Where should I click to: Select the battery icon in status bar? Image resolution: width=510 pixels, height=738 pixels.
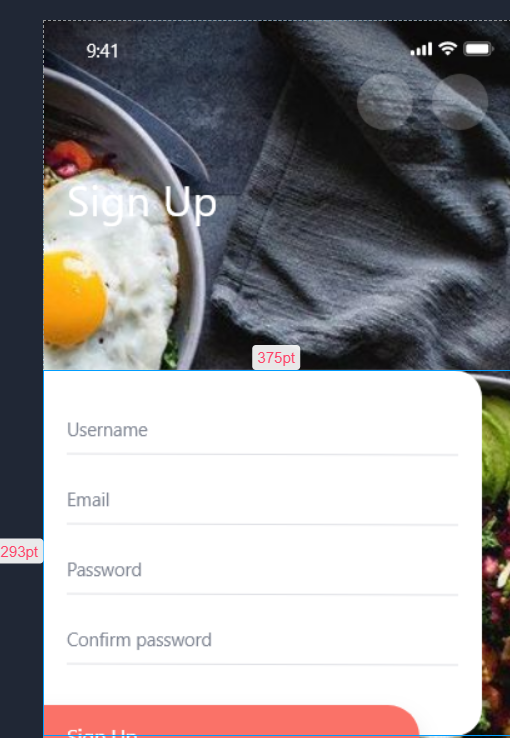[x=478, y=49]
